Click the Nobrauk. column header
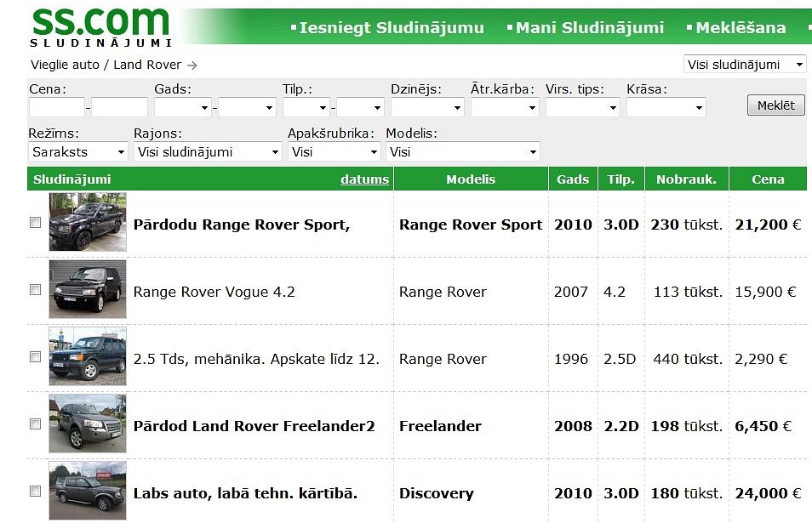The width and height of the screenshot is (812, 523). coord(686,179)
